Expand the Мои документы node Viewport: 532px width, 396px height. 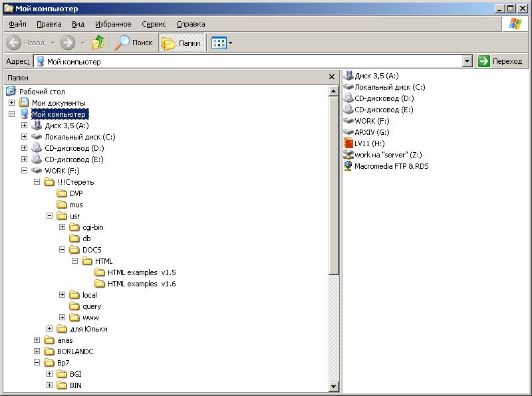pos(11,102)
